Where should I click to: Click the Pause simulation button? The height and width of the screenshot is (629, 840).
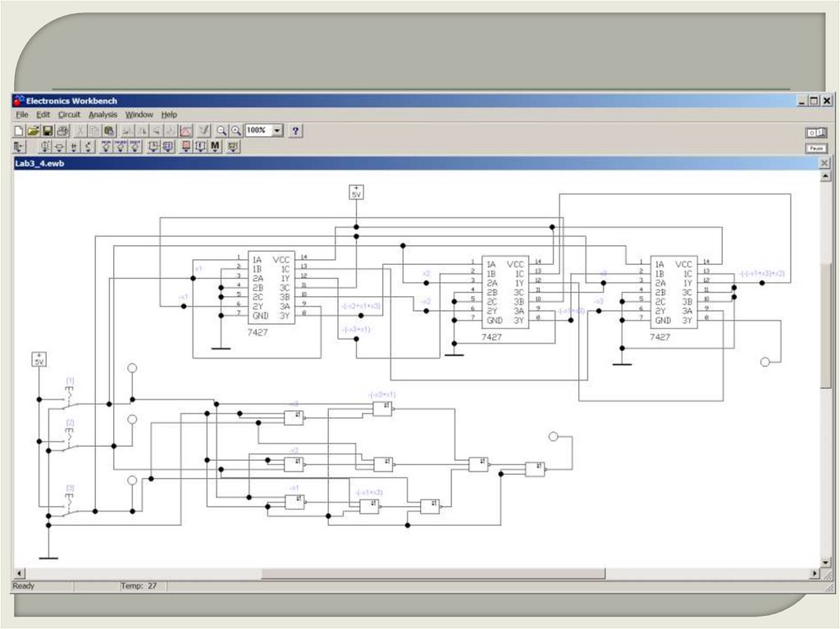coord(816,148)
